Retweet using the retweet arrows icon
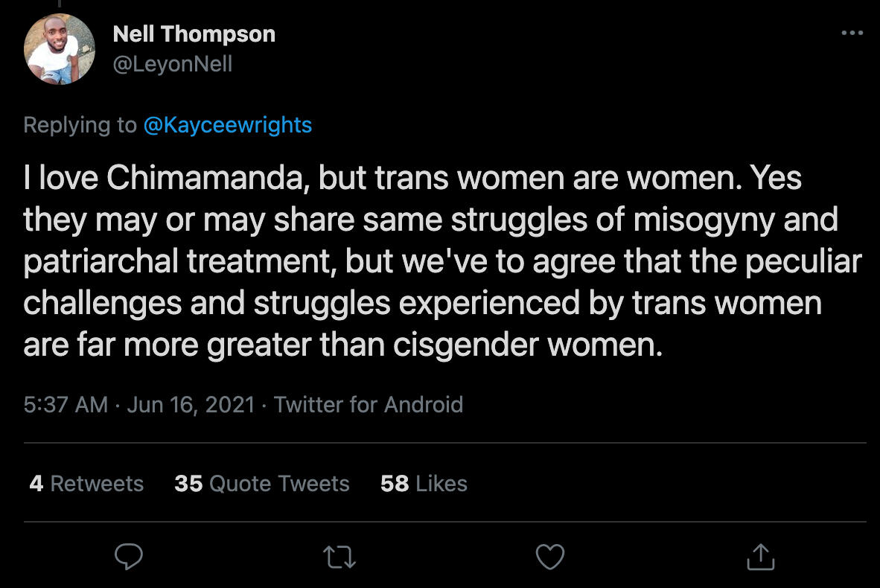Image resolution: width=880 pixels, height=588 pixels. tap(339, 557)
